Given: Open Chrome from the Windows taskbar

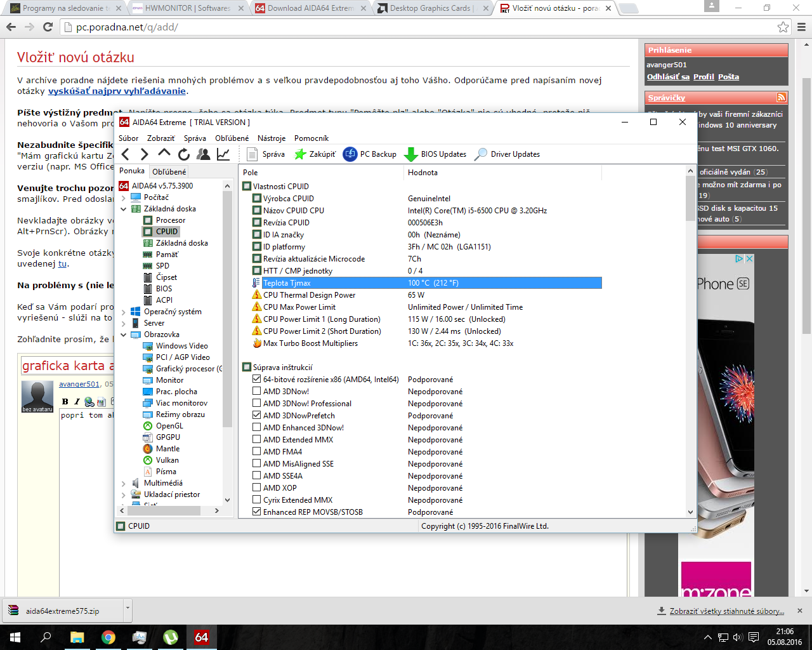Looking at the screenshot, I should (x=108, y=637).
